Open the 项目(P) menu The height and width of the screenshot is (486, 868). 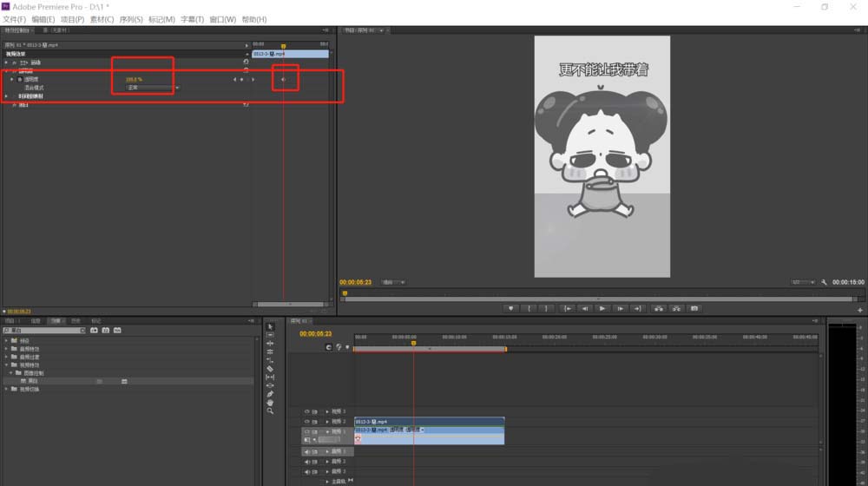click(x=73, y=19)
